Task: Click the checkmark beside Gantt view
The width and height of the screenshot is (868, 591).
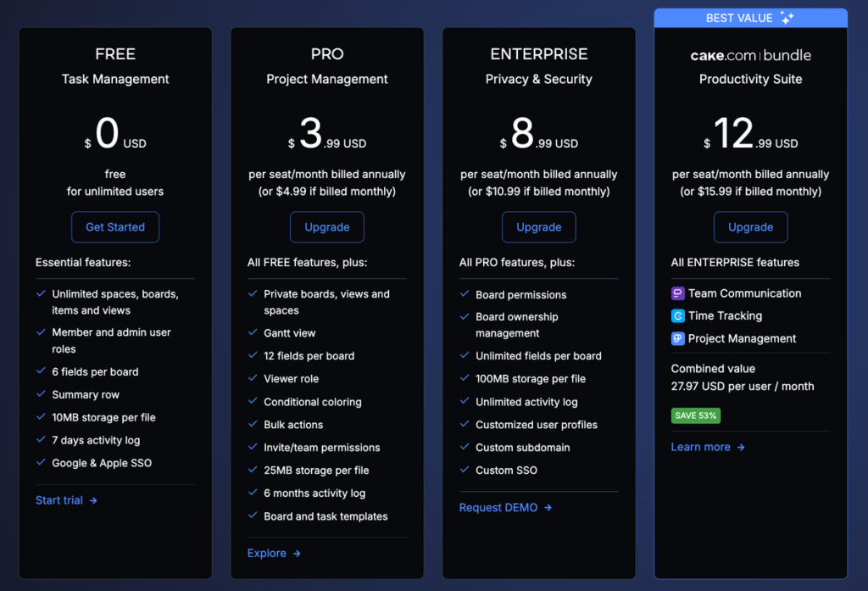Action: 253,332
